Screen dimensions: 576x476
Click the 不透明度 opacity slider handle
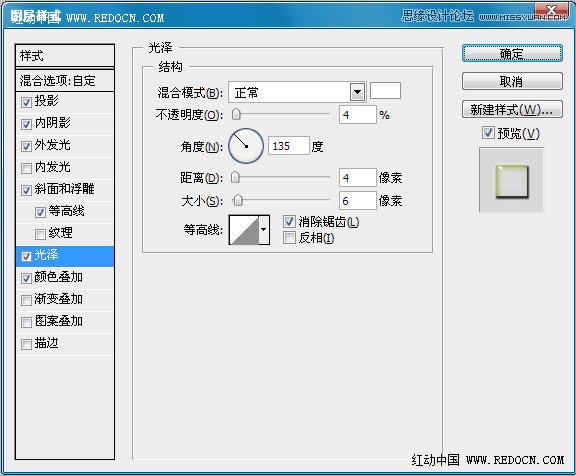236,114
